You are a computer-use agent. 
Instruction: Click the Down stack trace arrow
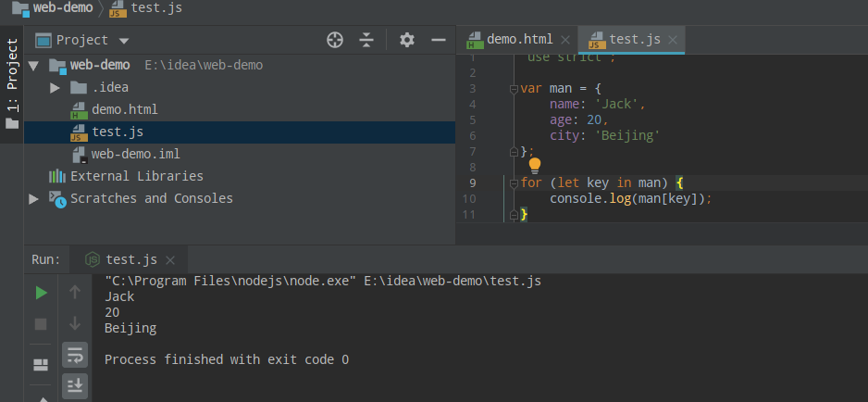tap(75, 323)
